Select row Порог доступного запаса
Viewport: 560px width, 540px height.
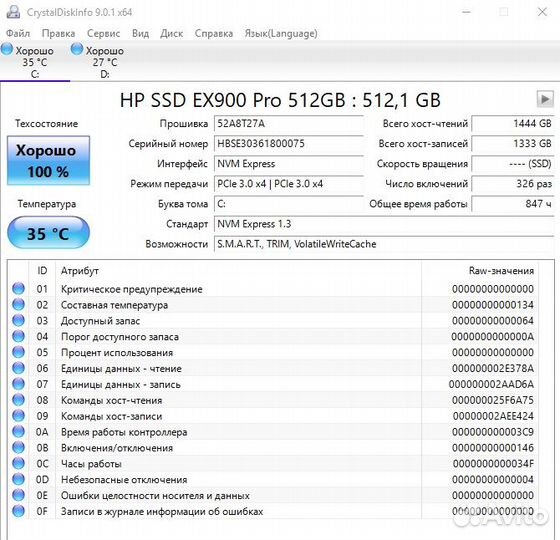(x=273, y=336)
